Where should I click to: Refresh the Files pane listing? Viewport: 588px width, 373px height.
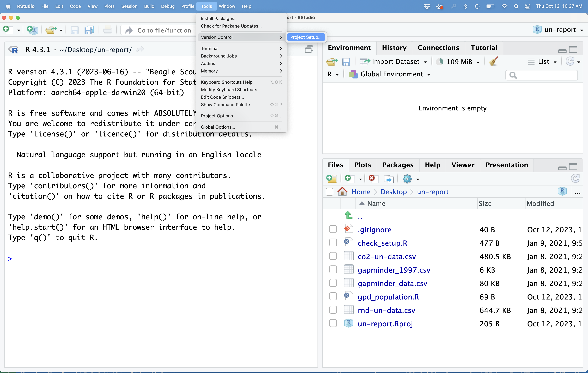pos(575,178)
